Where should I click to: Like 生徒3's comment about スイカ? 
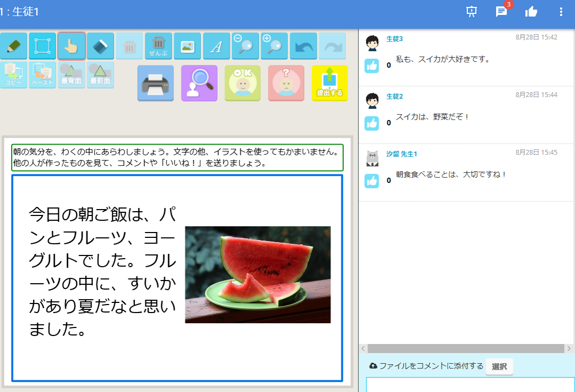tap(371, 66)
